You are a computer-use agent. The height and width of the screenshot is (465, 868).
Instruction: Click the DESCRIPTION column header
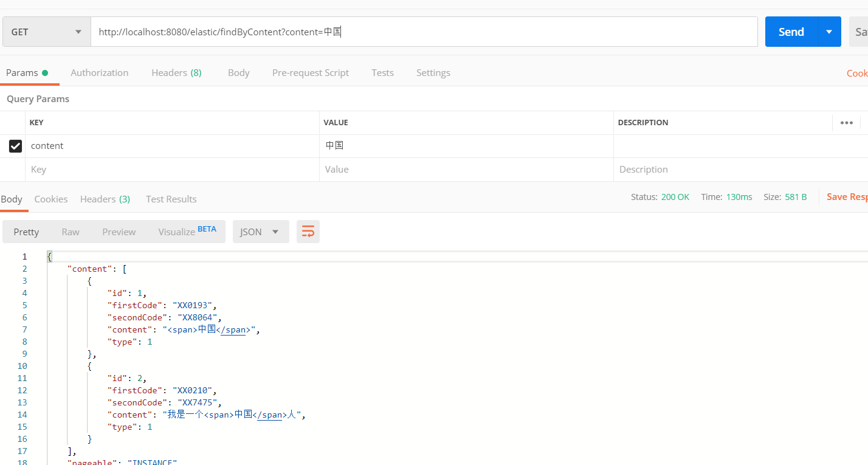643,122
